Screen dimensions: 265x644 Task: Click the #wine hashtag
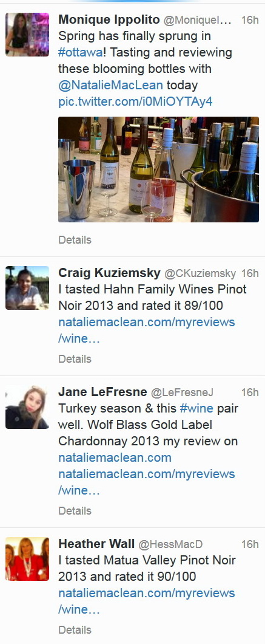click(x=196, y=408)
